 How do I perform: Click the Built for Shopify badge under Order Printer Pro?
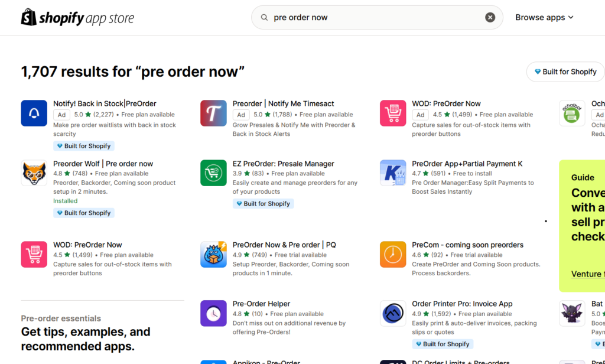[443, 344]
